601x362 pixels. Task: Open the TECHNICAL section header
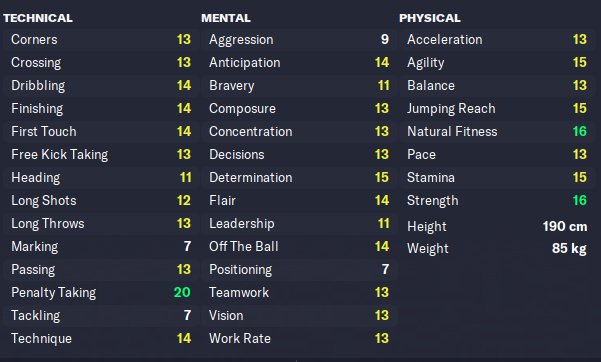pyautogui.click(x=38, y=18)
